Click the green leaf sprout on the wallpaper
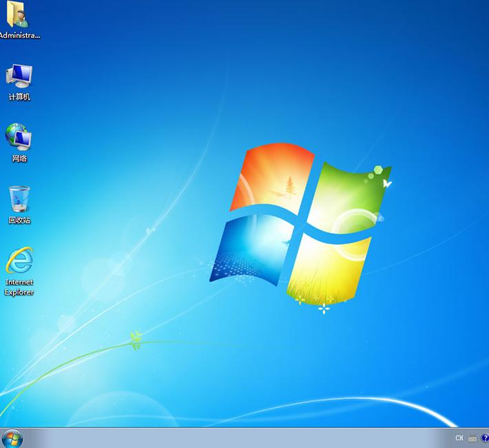The image size is (489, 448). 136,338
